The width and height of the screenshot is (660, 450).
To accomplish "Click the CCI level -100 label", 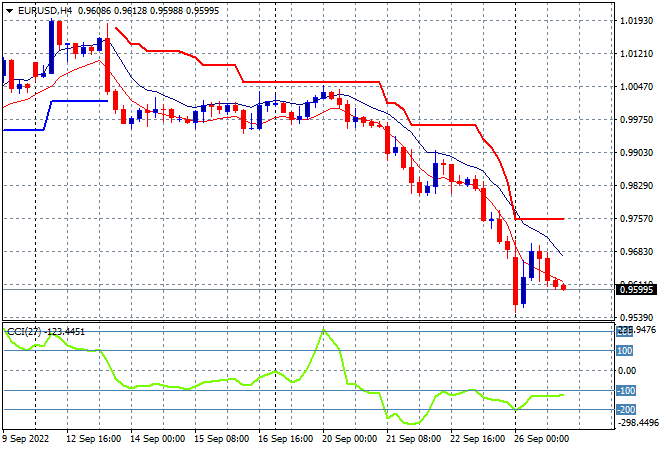I will tap(626, 391).
